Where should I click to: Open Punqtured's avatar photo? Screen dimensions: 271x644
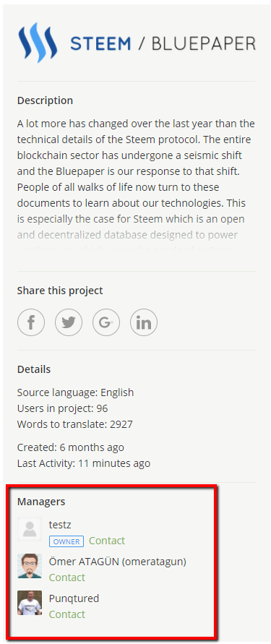coord(30,603)
